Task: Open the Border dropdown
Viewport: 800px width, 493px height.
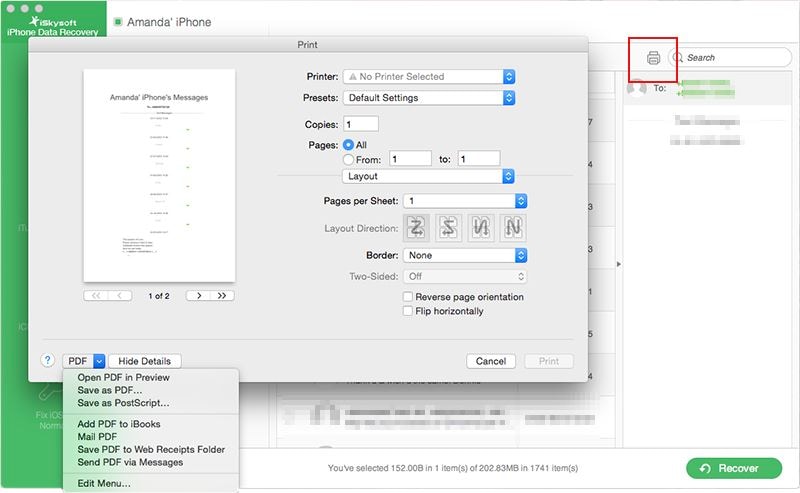Action: (x=465, y=255)
